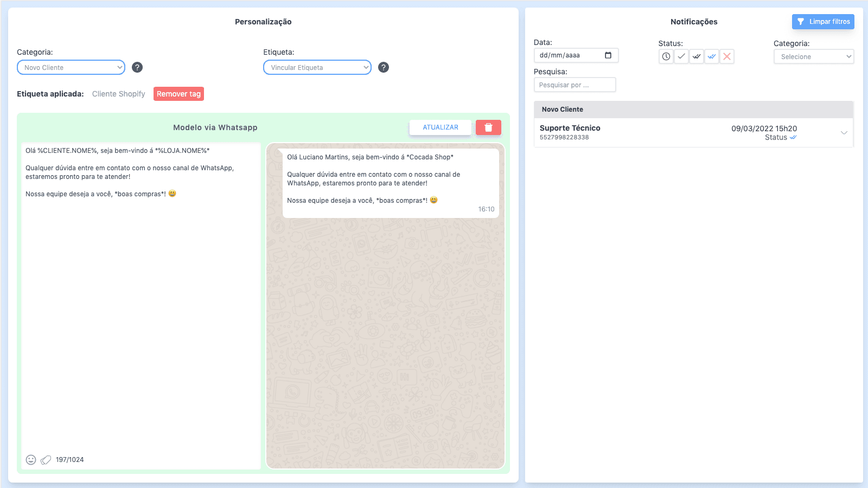Viewport: 868px width, 488px height.
Task: Expand the Suporte Técnico notification chevron
Action: tap(844, 133)
